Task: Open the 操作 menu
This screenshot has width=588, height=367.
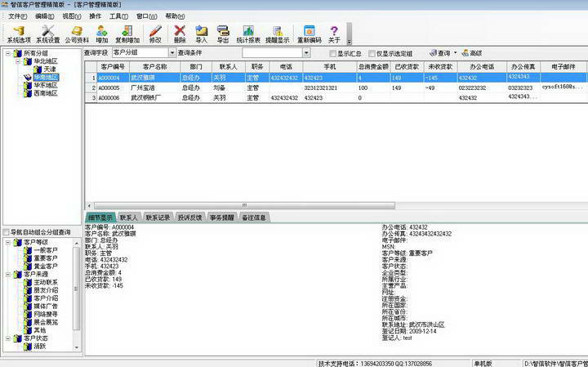Action: click(x=96, y=16)
